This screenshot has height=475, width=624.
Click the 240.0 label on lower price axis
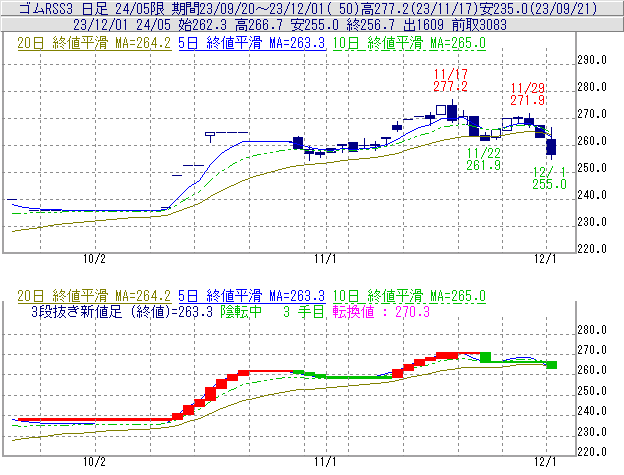592,411
